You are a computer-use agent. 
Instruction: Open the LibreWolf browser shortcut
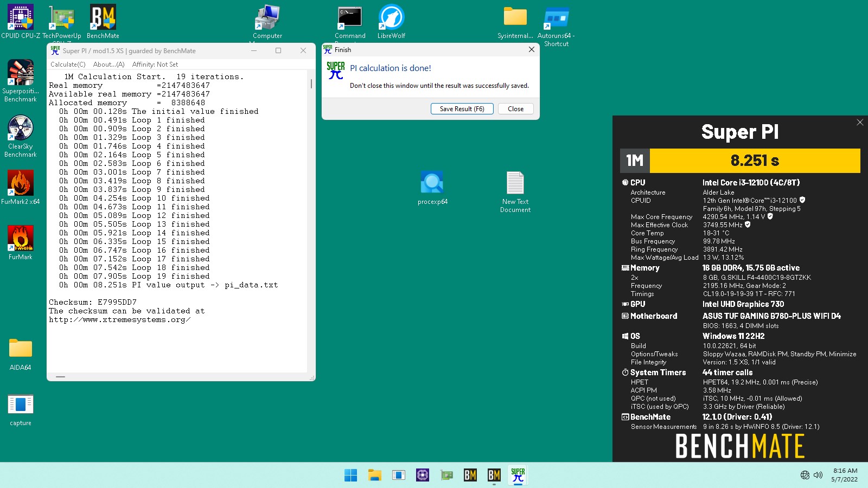pyautogui.click(x=391, y=22)
